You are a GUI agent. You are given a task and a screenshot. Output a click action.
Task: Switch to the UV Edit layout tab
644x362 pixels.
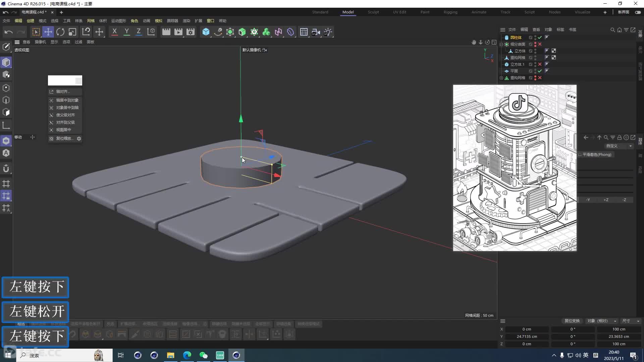(x=399, y=12)
